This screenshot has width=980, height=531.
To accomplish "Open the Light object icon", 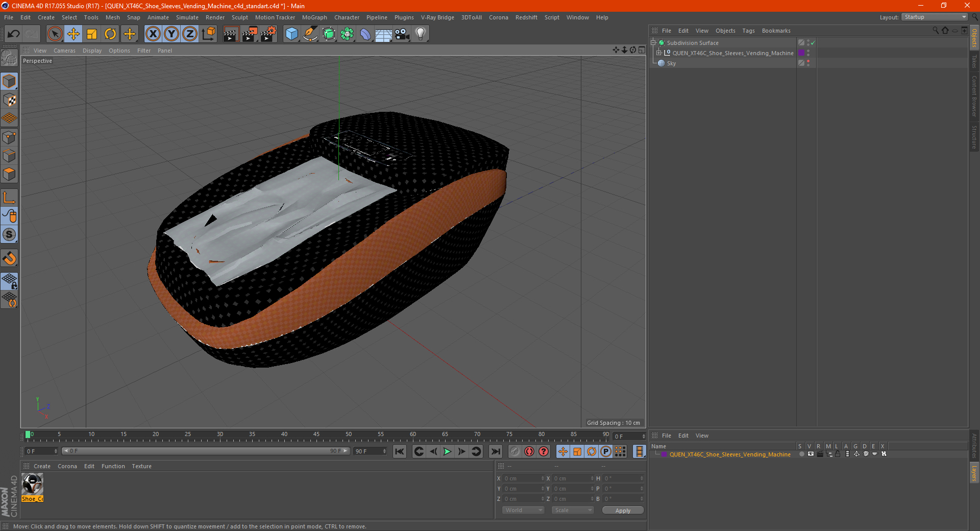I will (421, 34).
